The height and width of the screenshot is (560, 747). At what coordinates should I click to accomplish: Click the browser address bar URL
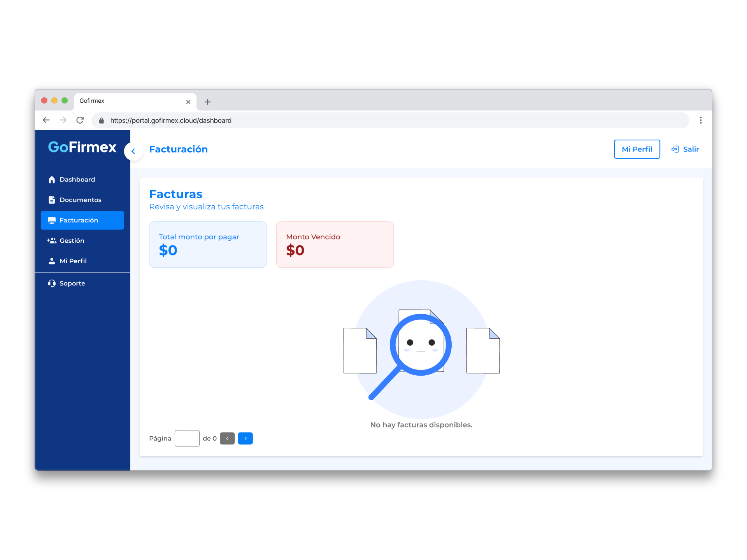(x=171, y=121)
